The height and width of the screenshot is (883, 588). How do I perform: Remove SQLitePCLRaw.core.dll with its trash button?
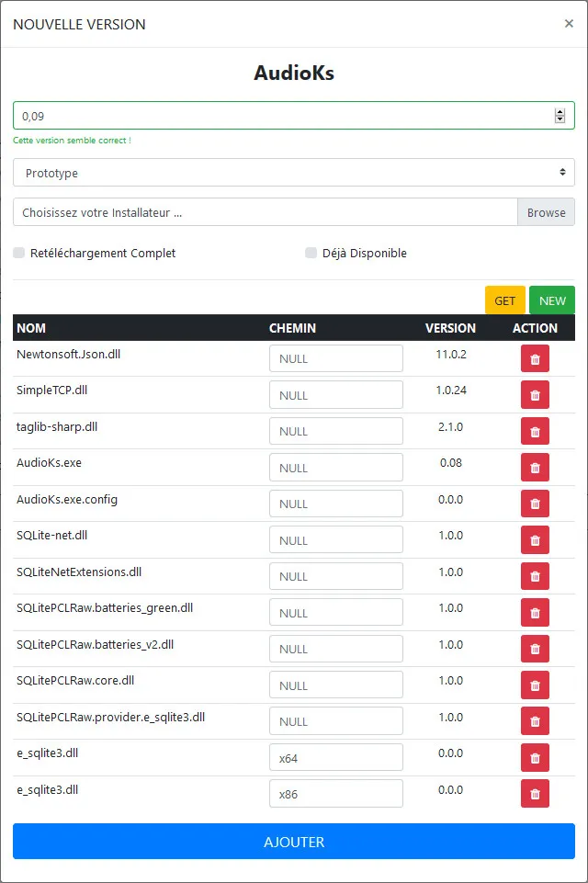[535, 685]
